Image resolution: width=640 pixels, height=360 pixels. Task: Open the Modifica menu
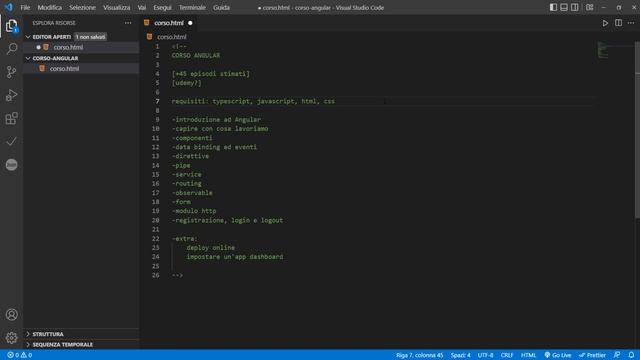(49, 7)
